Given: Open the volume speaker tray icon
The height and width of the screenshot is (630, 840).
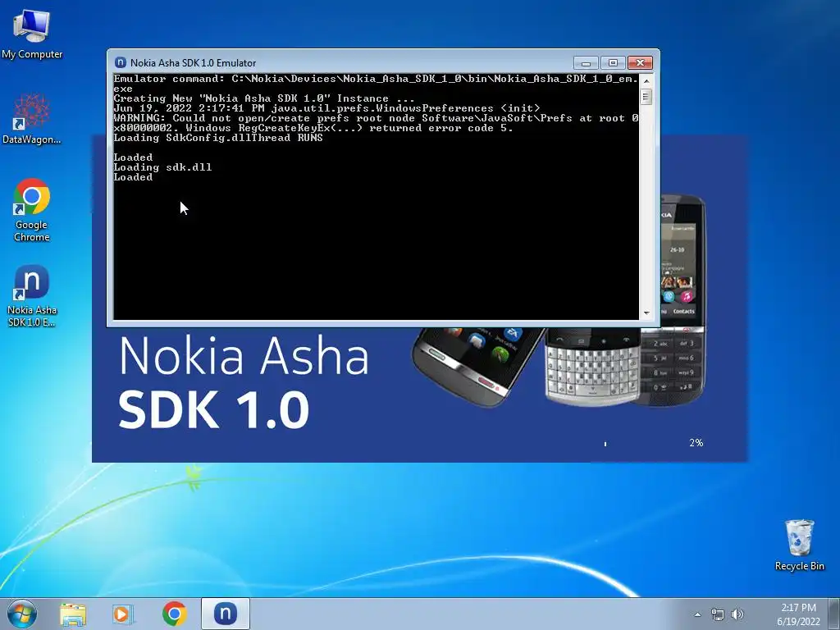Looking at the screenshot, I should 737,614.
